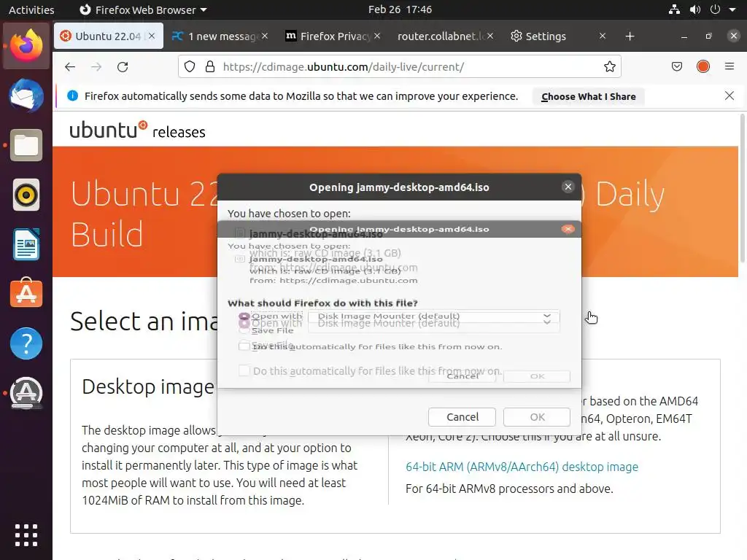
Task: Go back to the previous page
Action: point(70,66)
